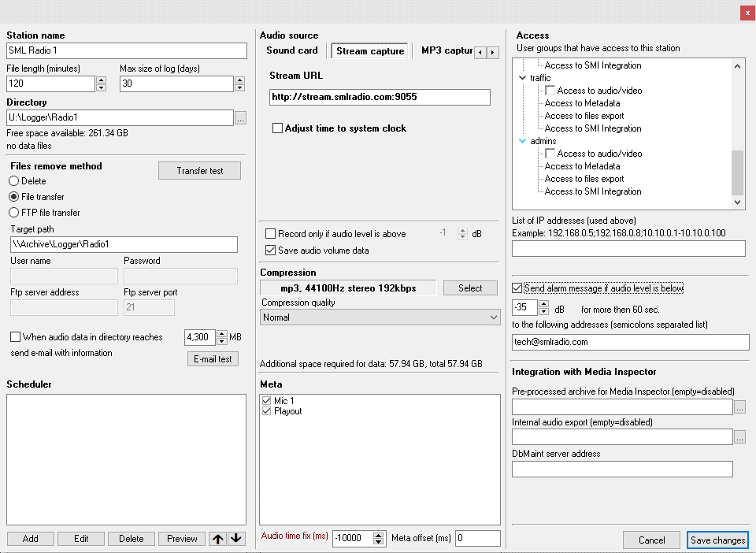Select admins Access to files export item

click(x=584, y=179)
